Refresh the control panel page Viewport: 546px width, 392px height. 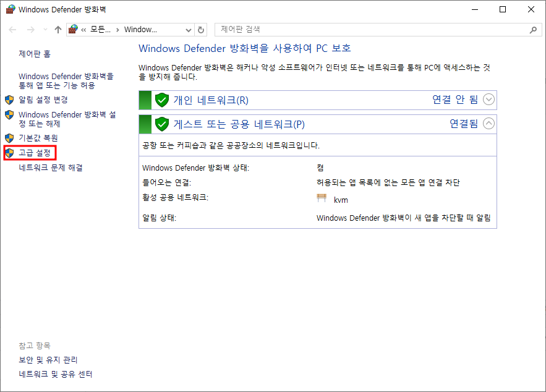click(201, 30)
